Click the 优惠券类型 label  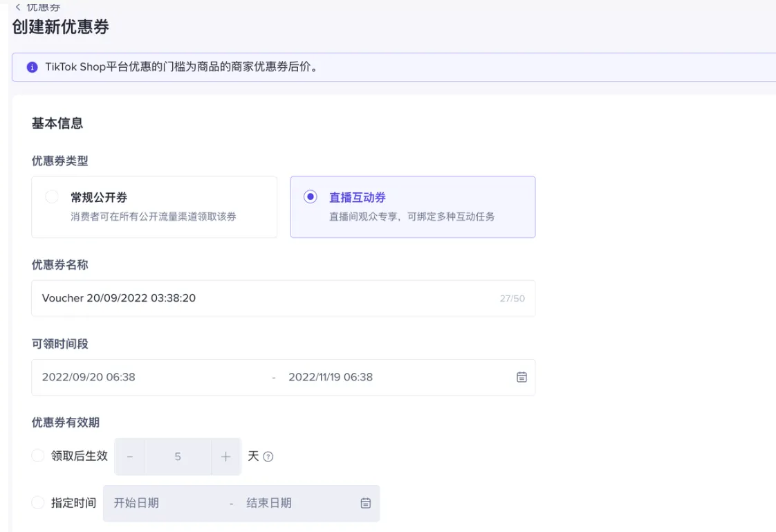60,160
